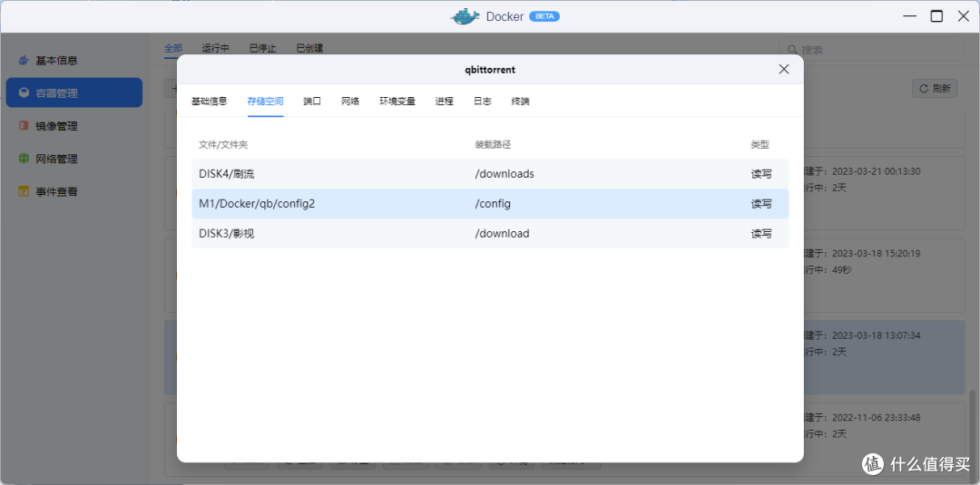Click the BETA badge next to Docker

click(544, 16)
